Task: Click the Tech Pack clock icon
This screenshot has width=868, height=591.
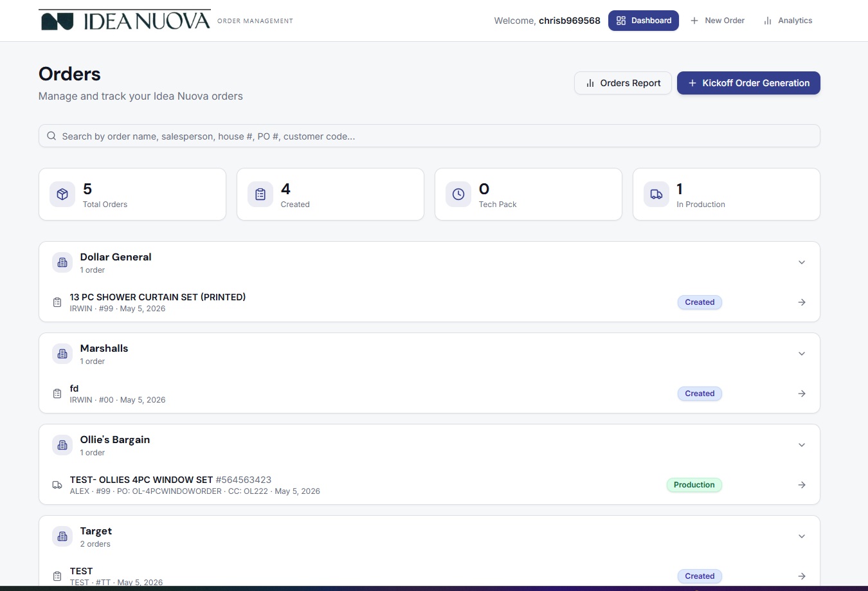Action: [458, 194]
